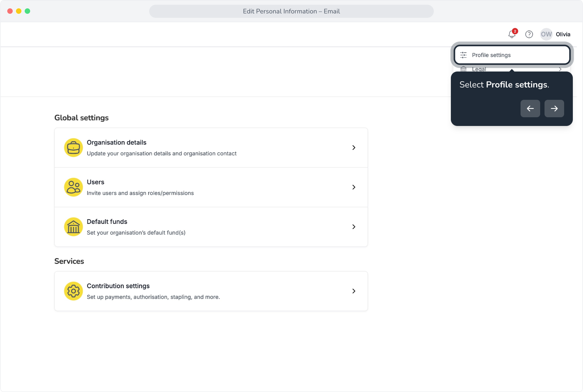Click the Default funds bank icon
Image resolution: width=583 pixels, height=392 pixels.
tap(73, 227)
